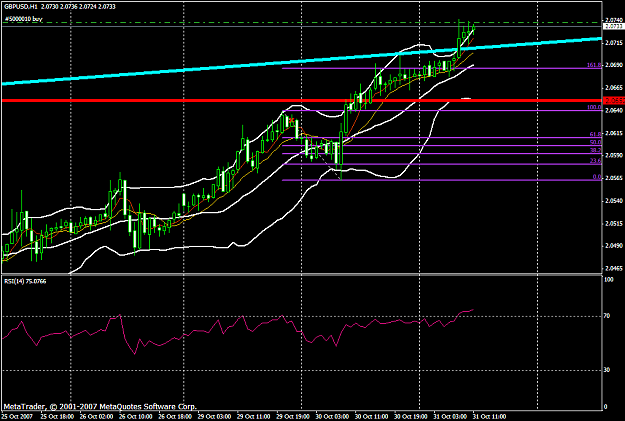Click the '25 Oct 18:00' time label
Viewport: 625px width, 421px height.
[x=57, y=416]
